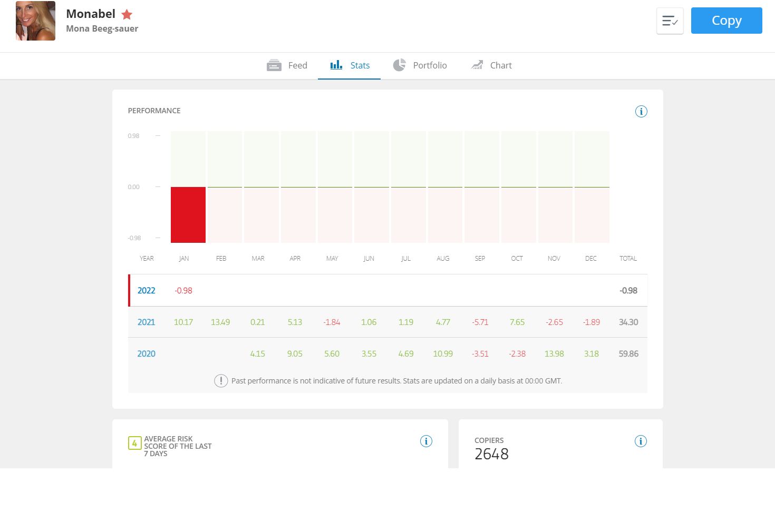Select the 2022 year row
Screen dimensions: 775x532
[387, 290]
